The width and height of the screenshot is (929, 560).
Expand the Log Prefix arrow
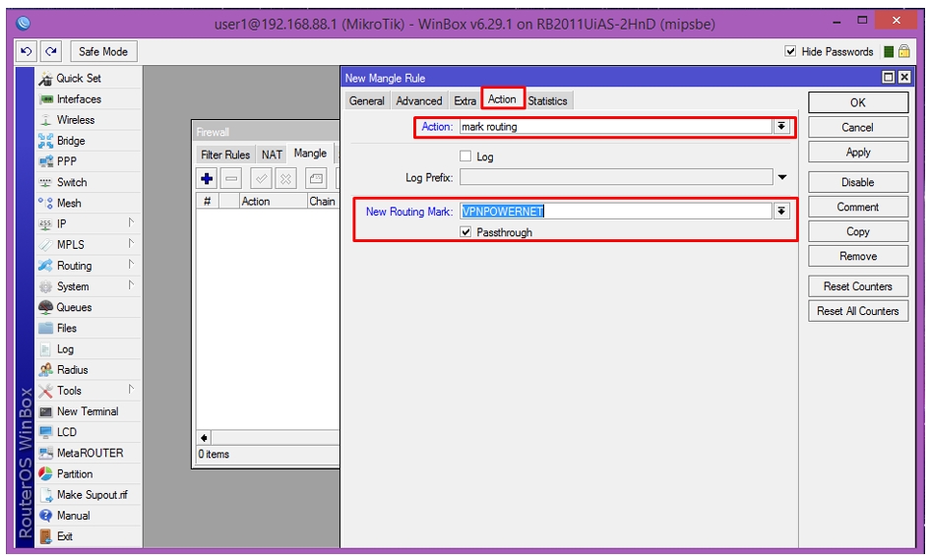click(782, 177)
